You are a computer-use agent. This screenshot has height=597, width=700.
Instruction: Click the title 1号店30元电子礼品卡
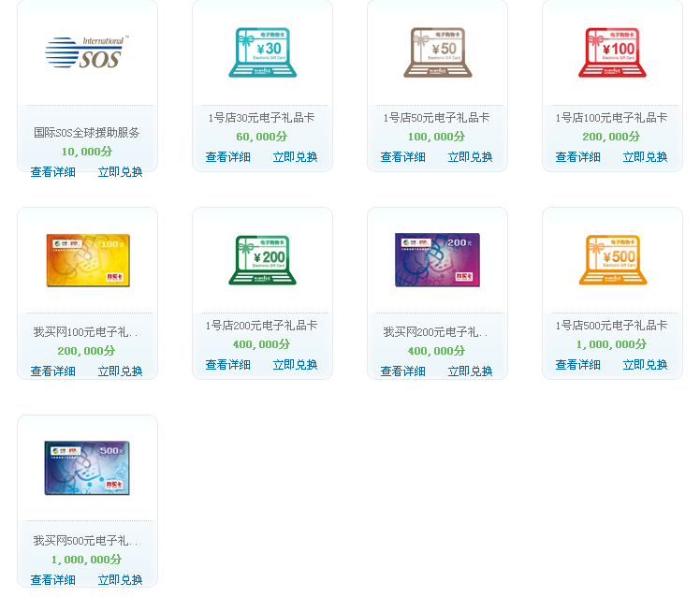(x=262, y=118)
